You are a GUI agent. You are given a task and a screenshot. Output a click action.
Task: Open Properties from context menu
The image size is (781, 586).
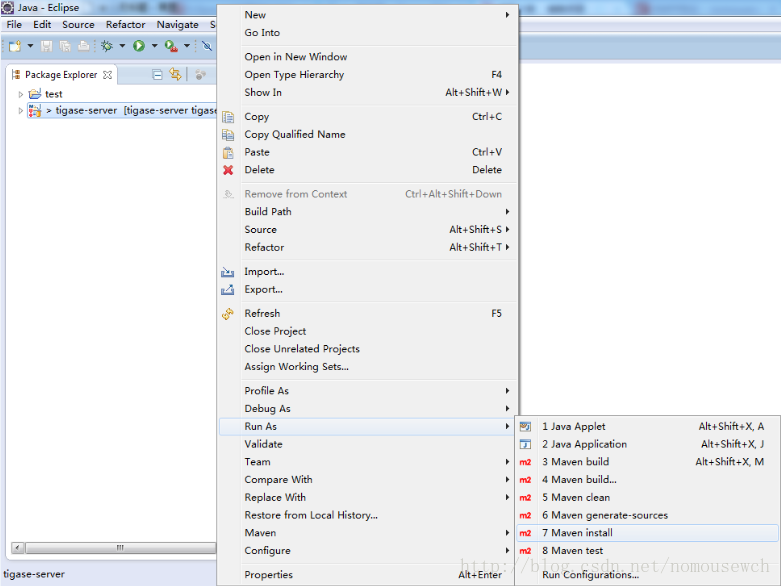coord(368,575)
